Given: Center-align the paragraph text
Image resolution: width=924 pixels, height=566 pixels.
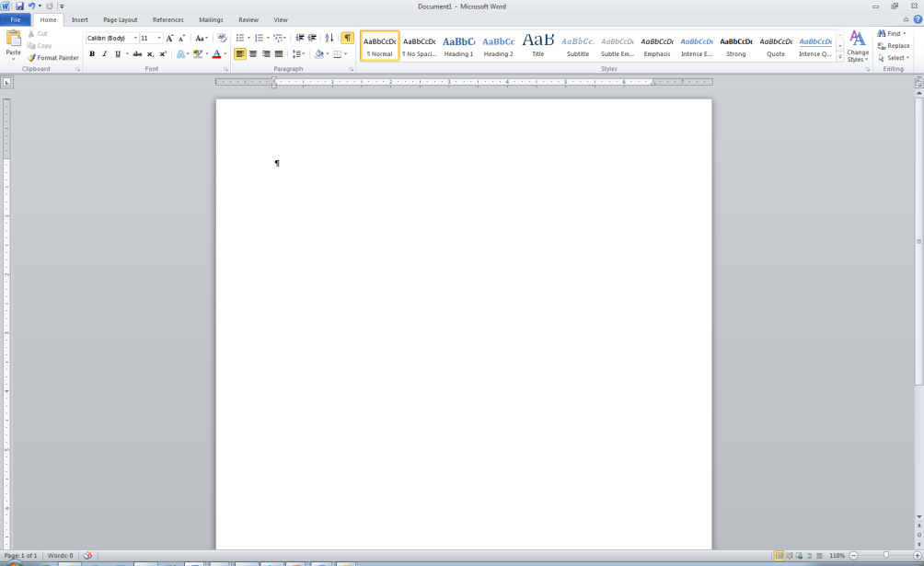Looking at the screenshot, I should coord(253,54).
